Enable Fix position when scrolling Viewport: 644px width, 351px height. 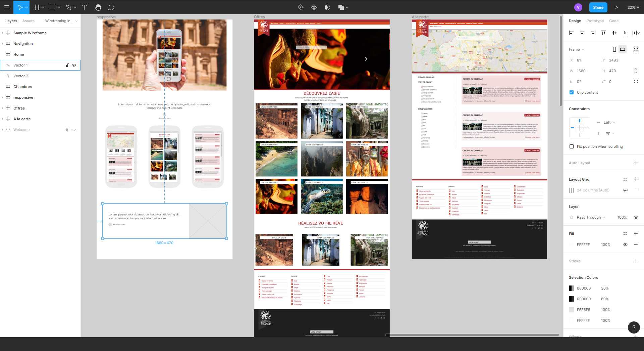click(x=571, y=146)
